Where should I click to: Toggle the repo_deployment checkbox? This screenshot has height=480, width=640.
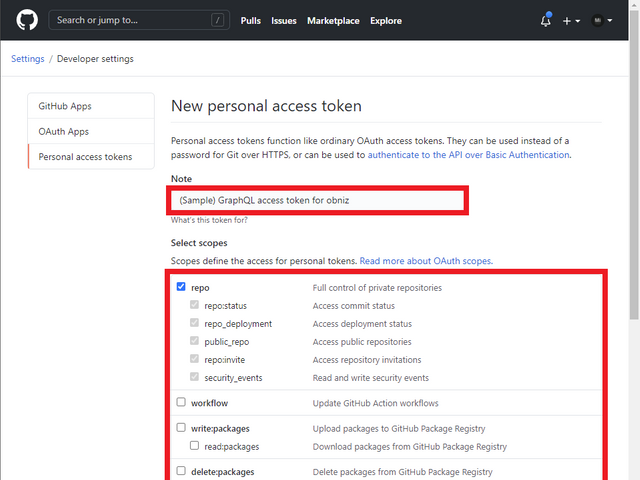point(194,323)
